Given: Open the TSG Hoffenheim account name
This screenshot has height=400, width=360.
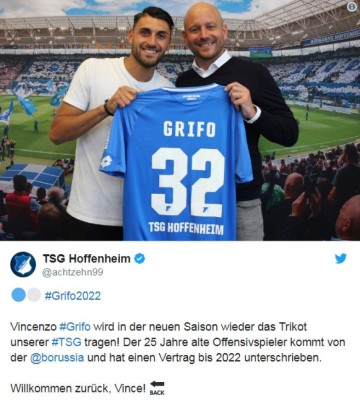Looking at the screenshot, I should (86, 258).
